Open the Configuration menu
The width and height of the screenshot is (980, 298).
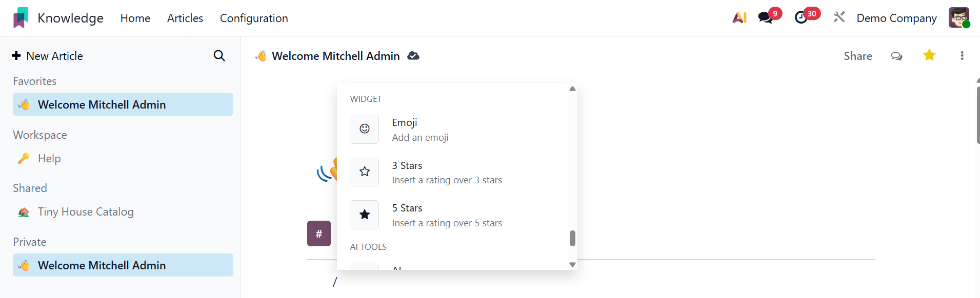254,18
